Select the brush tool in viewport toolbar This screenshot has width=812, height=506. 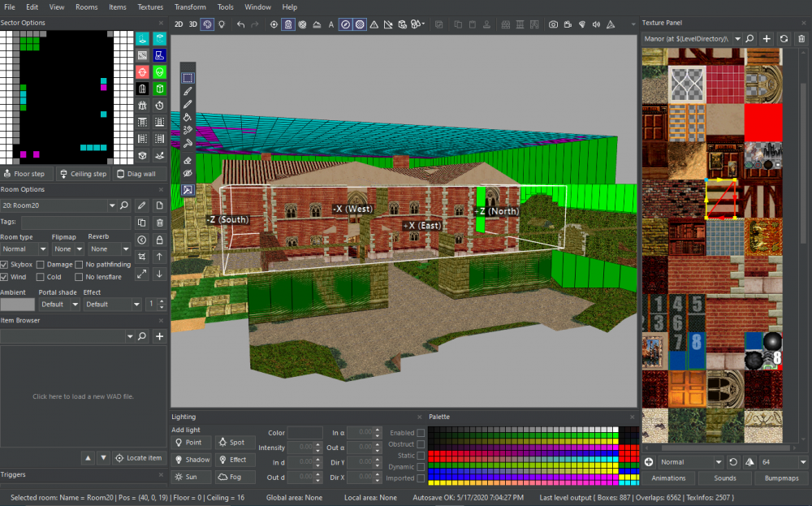188,91
